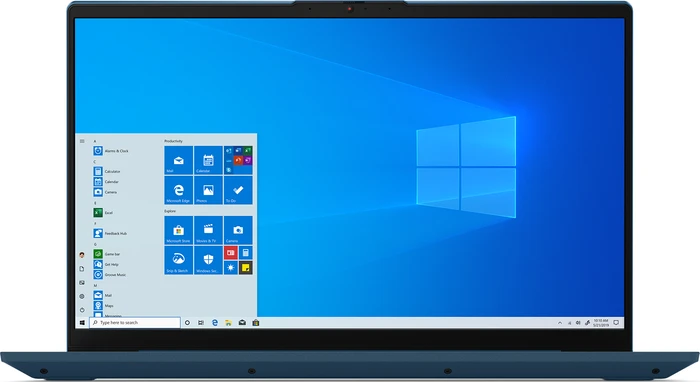
Task: Open the Photos tile
Action: 208,190
